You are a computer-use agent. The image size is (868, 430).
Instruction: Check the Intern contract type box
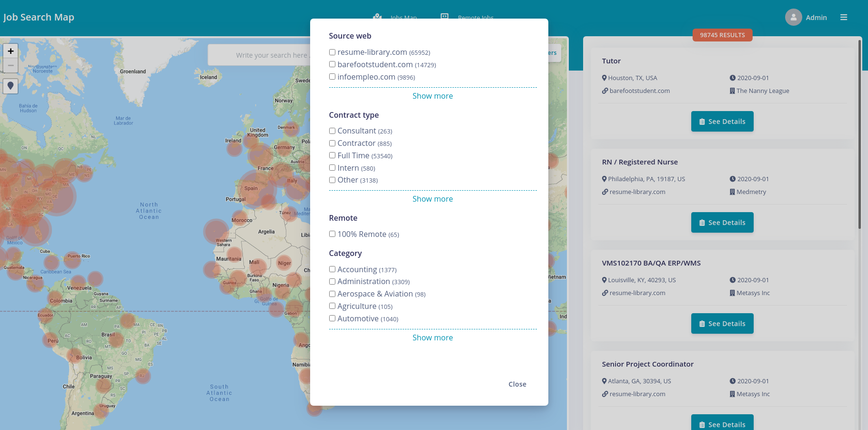click(332, 168)
